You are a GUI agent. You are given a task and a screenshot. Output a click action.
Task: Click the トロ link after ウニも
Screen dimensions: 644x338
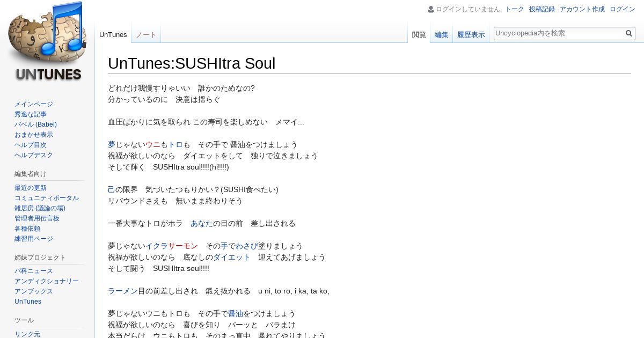175,145
